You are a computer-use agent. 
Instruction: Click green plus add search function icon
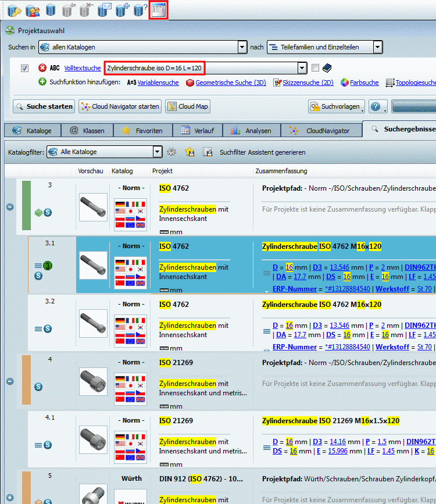[x=42, y=81]
